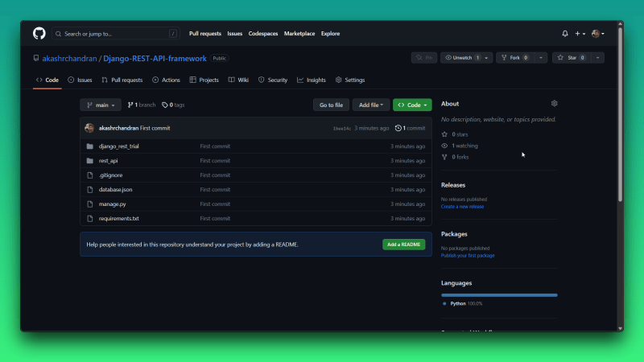Image resolution: width=644 pixels, height=362 pixels.
Task: Expand the Unwatch options arrow
Action: pos(487,58)
